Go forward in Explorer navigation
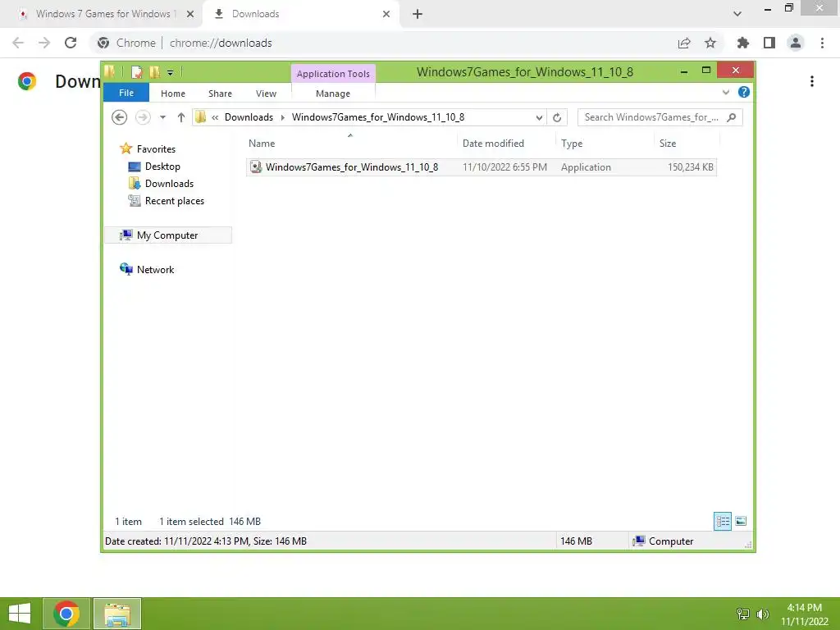 tap(143, 116)
